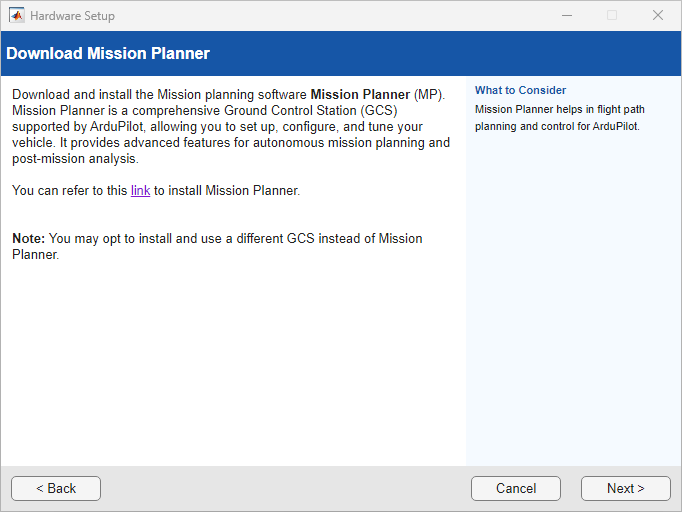Click "You can refer to this" text before link
This screenshot has width=682, height=512.
[70, 190]
